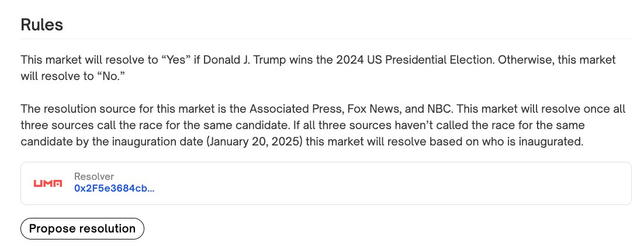The height and width of the screenshot is (250, 644).
Task: Click the Rules section heading
Action: 42,25
